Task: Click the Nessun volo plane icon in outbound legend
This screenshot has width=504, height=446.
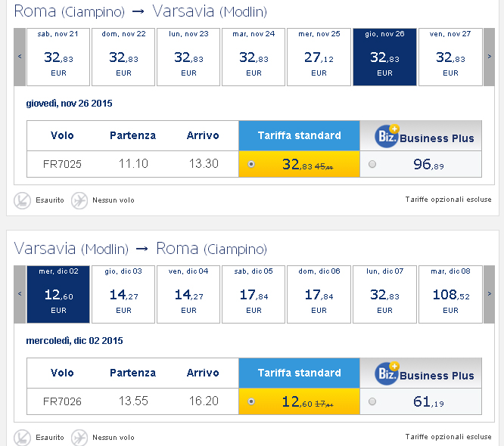Action: 79,200
